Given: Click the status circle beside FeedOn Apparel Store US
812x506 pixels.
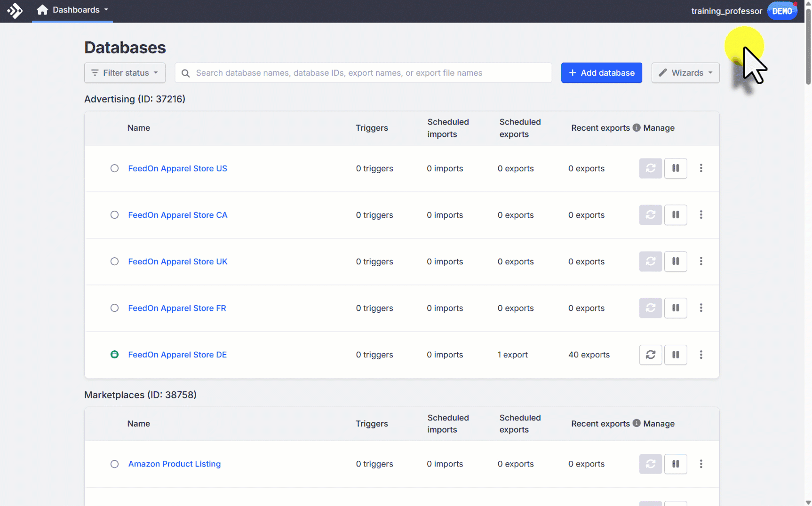Looking at the screenshot, I should (114, 168).
